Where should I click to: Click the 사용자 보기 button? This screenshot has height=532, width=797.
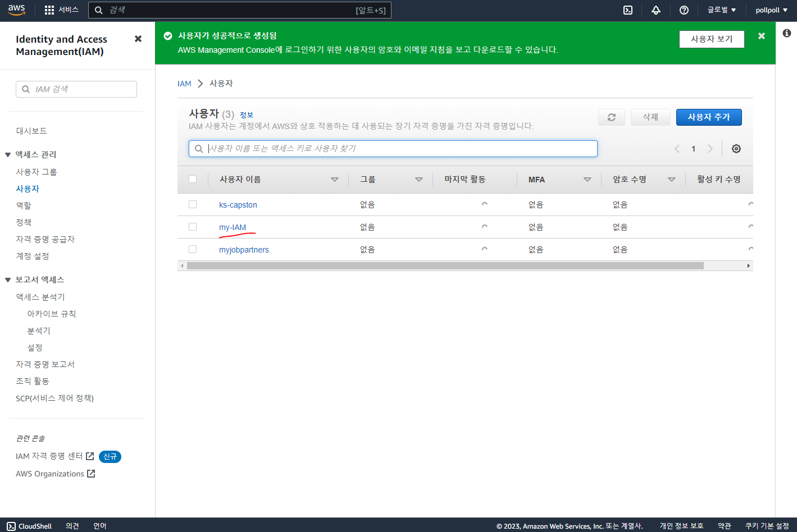click(x=712, y=39)
